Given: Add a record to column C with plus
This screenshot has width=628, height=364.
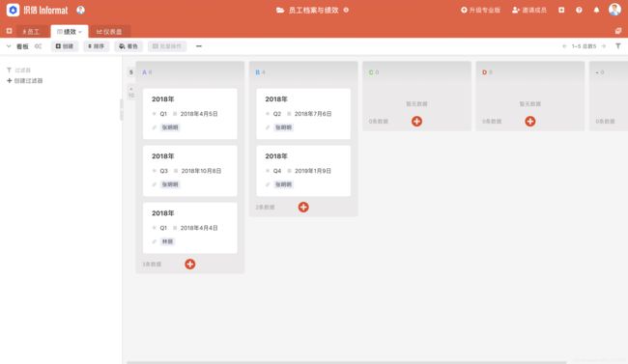Looking at the screenshot, I should coord(417,122).
